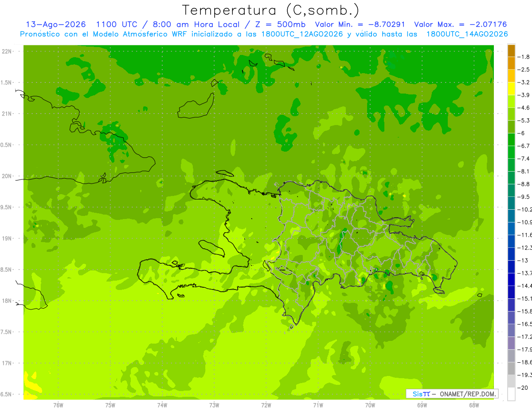Click the '72W' longitude label
This screenshot has height=411, width=532.
[266, 405]
